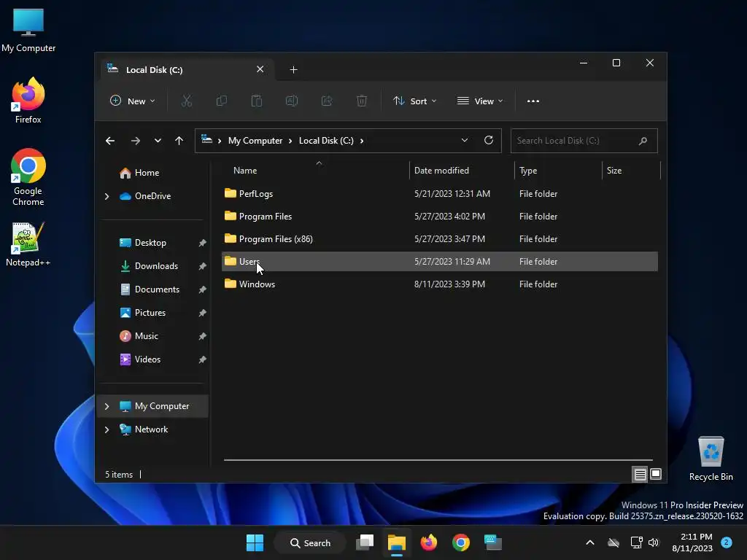747x560 pixels.
Task: Select Desktop in navigation pane
Action: click(x=150, y=243)
